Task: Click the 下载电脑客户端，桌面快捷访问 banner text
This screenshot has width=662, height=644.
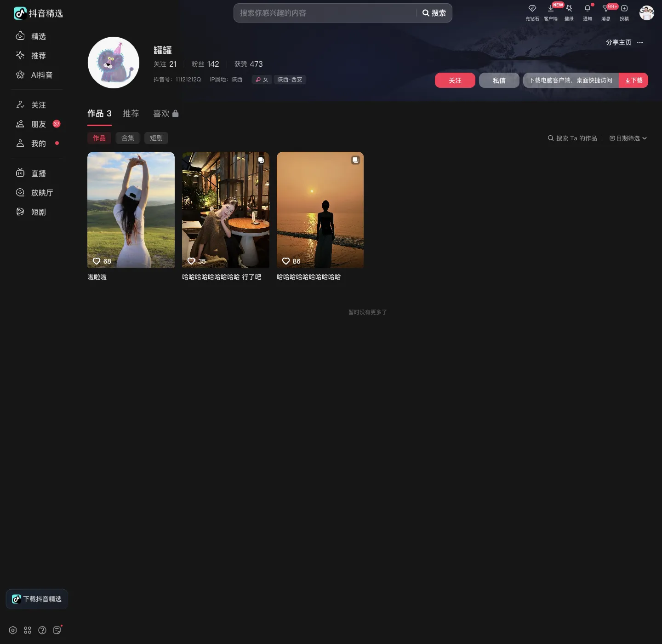Action: 571,80
